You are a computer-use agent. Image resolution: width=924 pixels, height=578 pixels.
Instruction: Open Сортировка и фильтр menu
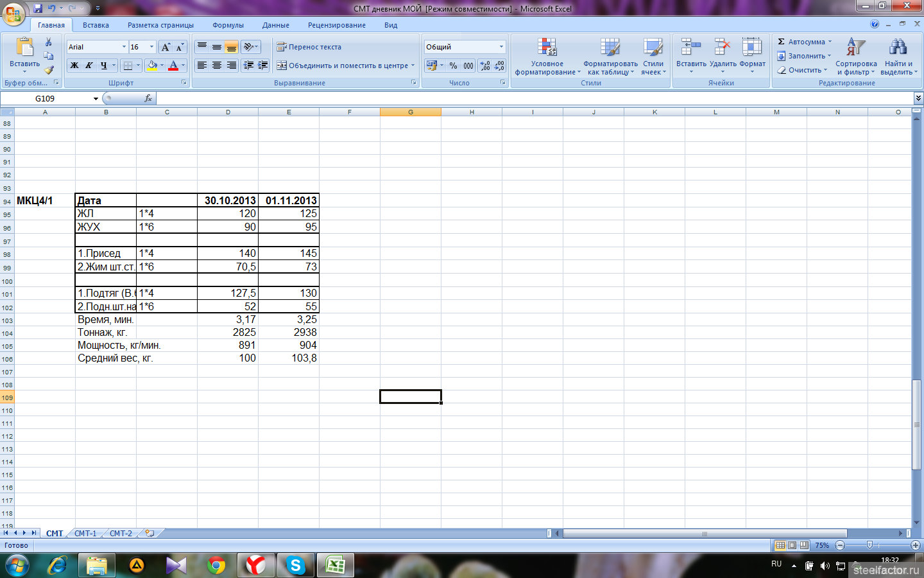[856, 57]
